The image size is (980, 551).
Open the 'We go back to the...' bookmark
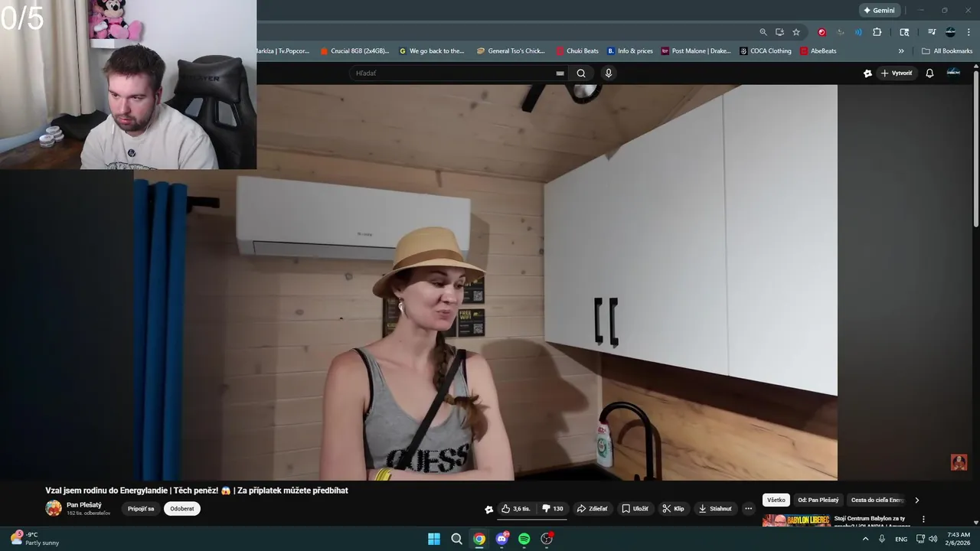coord(432,51)
